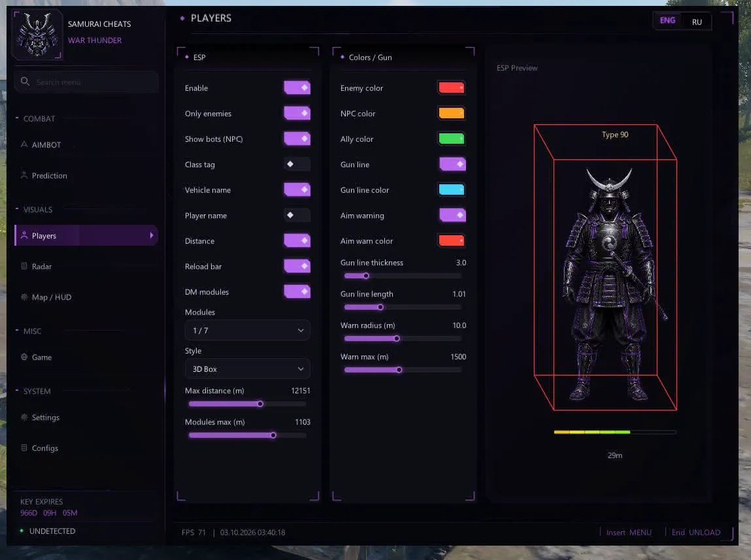Image resolution: width=751 pixels, height=560 pixels.
Task: Click the Warn max (m) slider
Action: [x=403, y=369]
